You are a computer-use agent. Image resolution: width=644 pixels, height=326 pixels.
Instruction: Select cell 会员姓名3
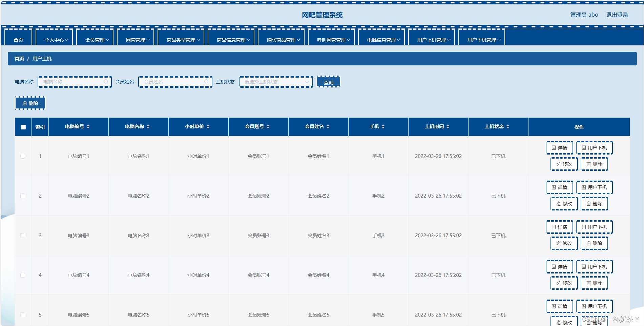coord(318,236)
